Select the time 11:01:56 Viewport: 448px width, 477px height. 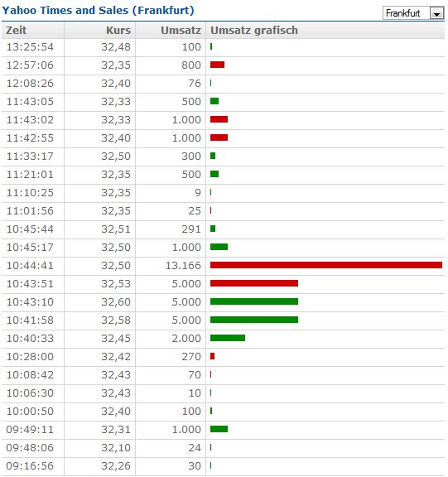[x=30, y=211]
